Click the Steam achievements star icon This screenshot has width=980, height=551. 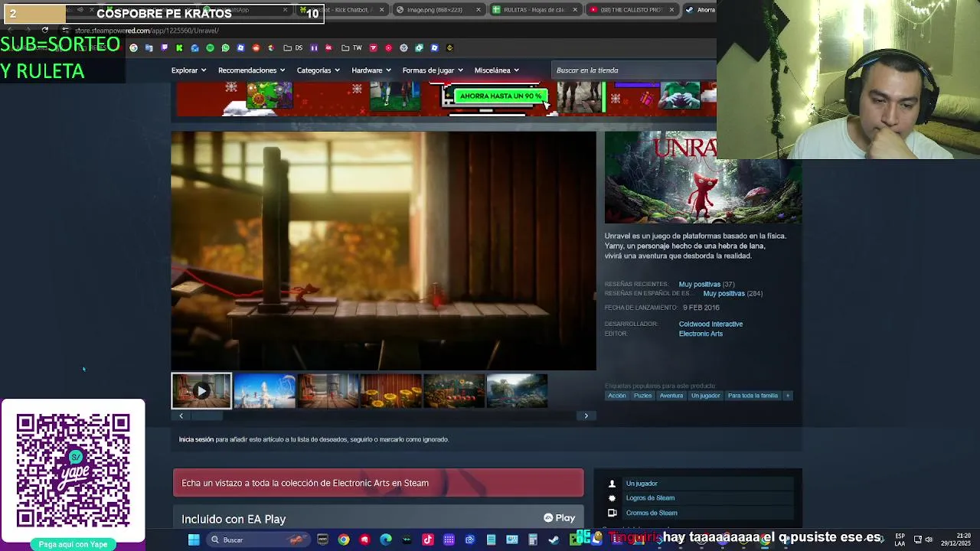click(612, 498)
